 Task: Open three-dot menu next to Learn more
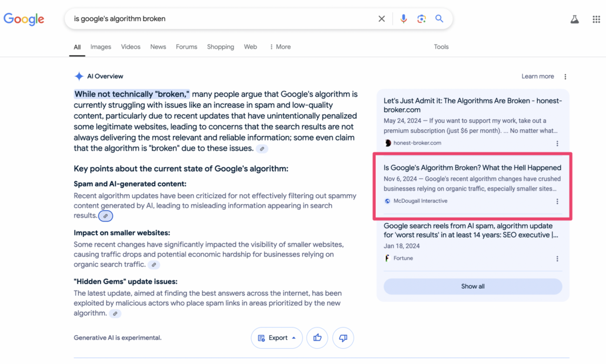565,76
